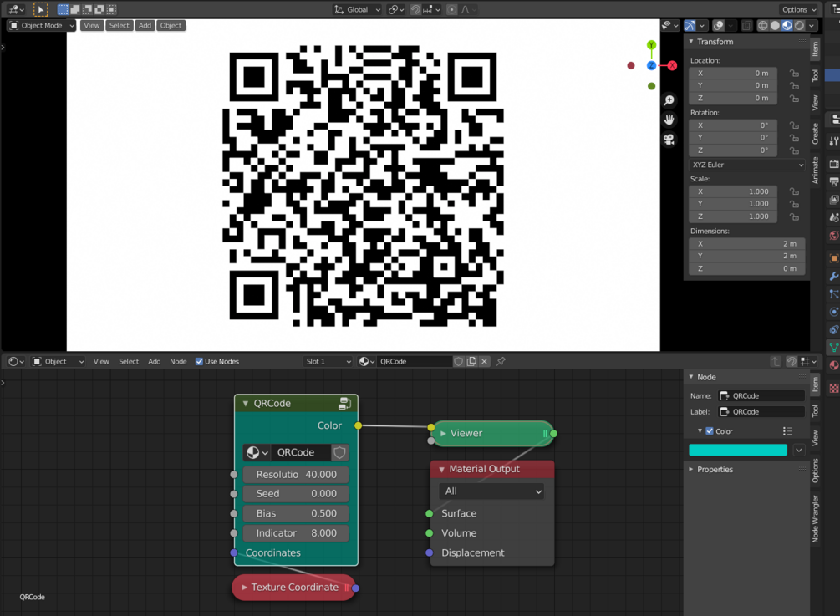Select wireframe shading mode

[762, 25]
